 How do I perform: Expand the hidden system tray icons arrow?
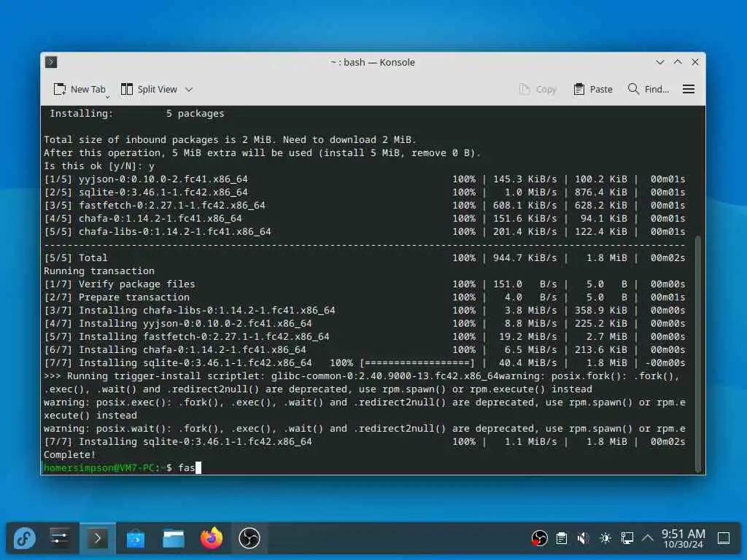click(x=648, y=538)
